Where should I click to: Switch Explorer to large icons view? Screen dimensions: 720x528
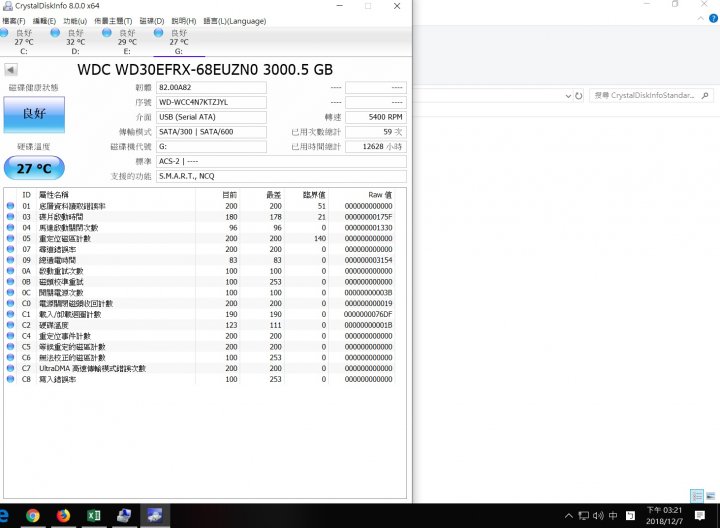pos(710,496)
